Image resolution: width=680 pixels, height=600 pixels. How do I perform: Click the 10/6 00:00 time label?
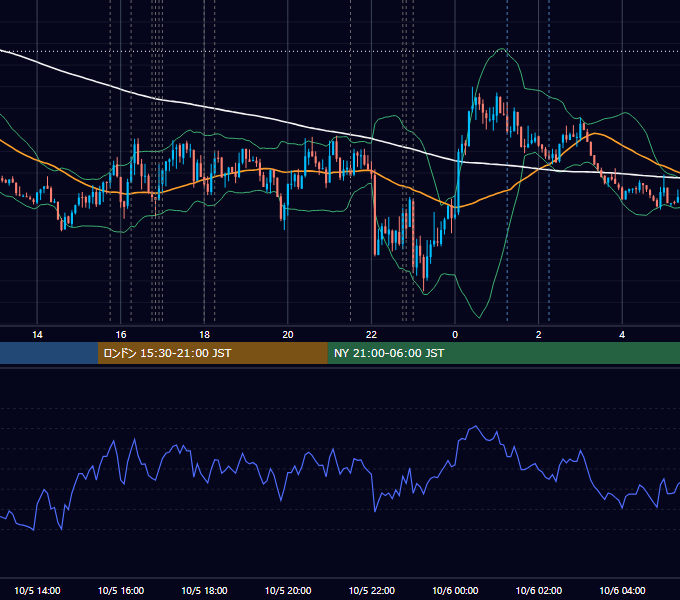tap(455, 590)
